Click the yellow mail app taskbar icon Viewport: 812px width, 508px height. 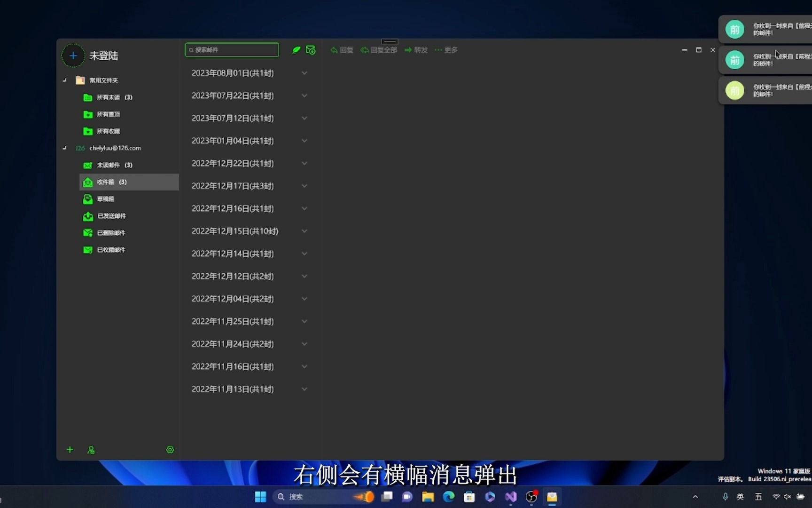(552, 497)
